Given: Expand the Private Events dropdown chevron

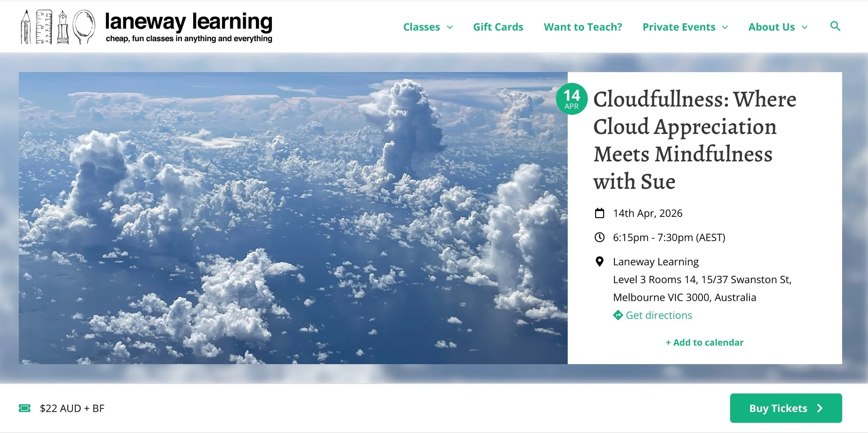Looking at the screenshot, I should [x=725, y=27].
